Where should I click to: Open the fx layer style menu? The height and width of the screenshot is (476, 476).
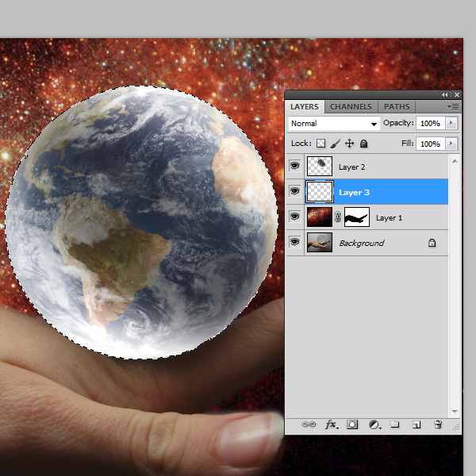pos(331,424)
